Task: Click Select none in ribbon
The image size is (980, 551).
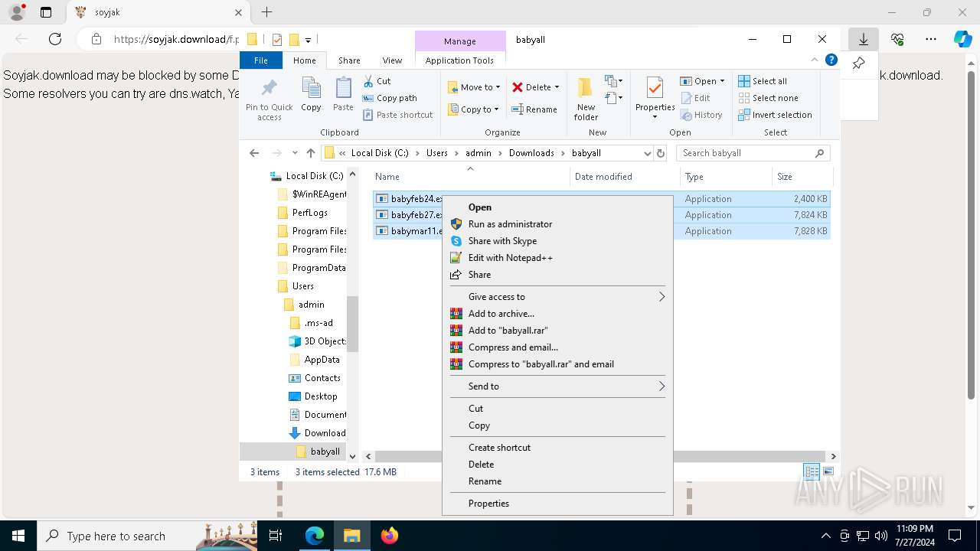Action: [768, 98]
